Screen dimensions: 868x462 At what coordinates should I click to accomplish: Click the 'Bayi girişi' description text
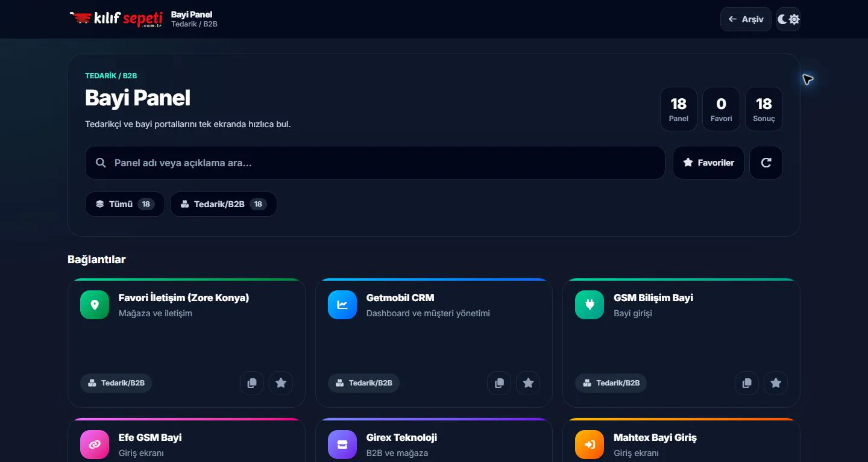633,313
